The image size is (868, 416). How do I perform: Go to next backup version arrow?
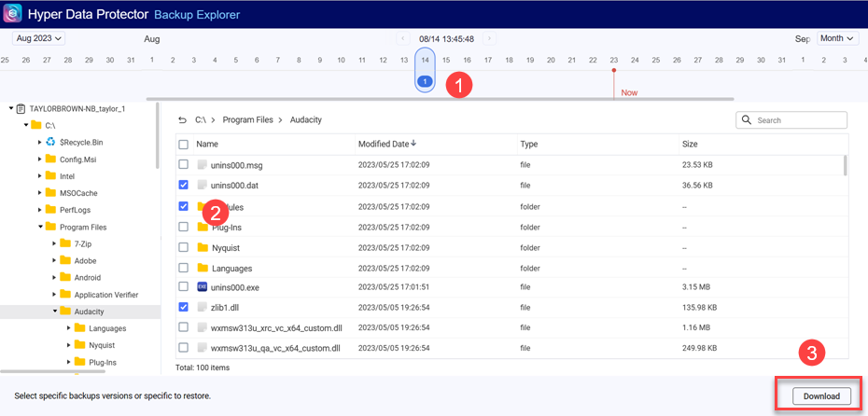tap(490, 39)
